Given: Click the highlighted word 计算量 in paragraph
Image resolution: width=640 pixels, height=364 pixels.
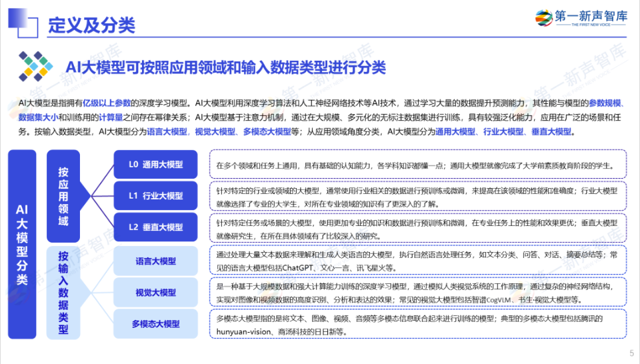Looking at the screenshot, I should click(x=111, y=117).
